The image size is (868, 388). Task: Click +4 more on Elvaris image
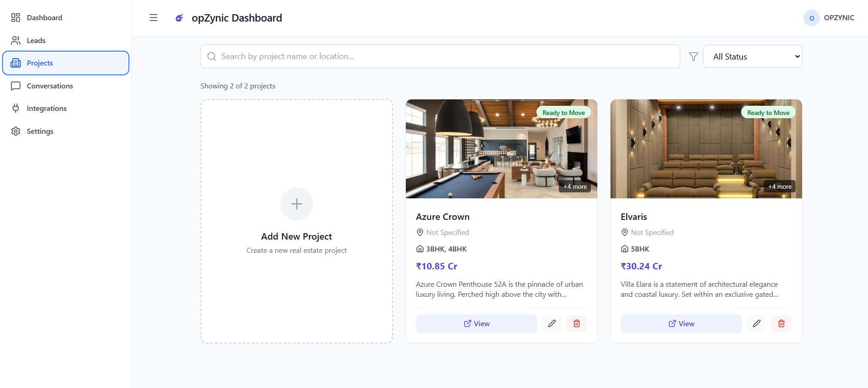click(780, 186)
